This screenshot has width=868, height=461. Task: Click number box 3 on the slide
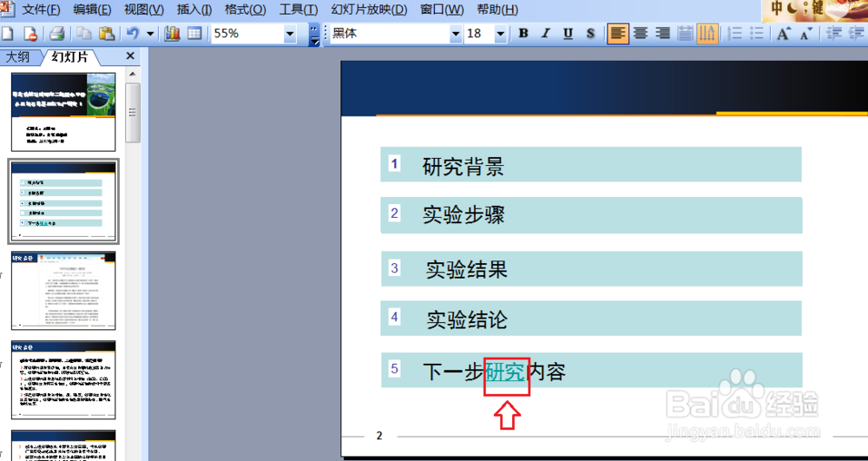(394, 268)
